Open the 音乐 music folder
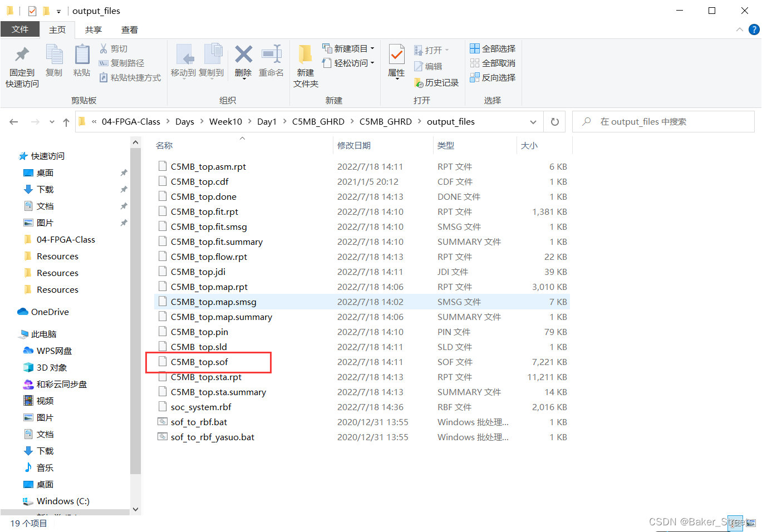This screenshot has width=762, height=532. tap(39, 468)
